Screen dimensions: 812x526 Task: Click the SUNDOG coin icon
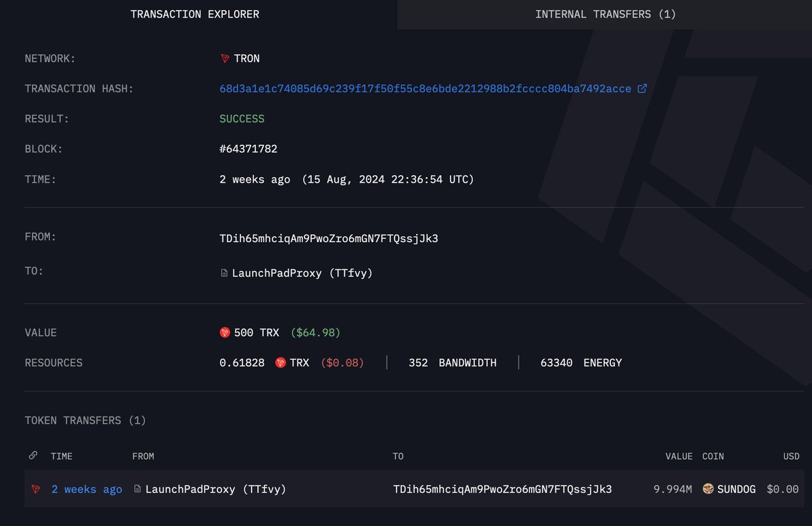click(708, 489)
